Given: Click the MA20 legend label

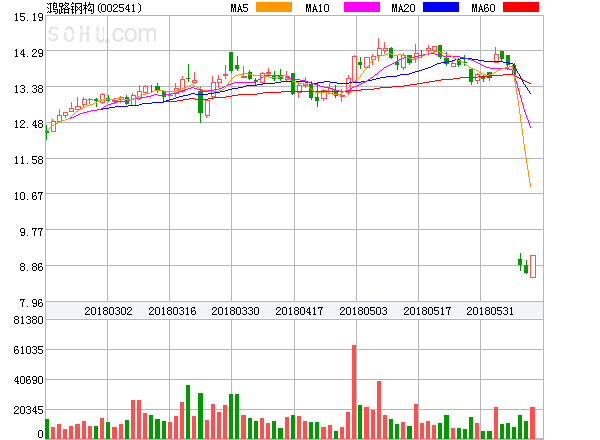Looking at the screenshot, I should click(403, 8).
